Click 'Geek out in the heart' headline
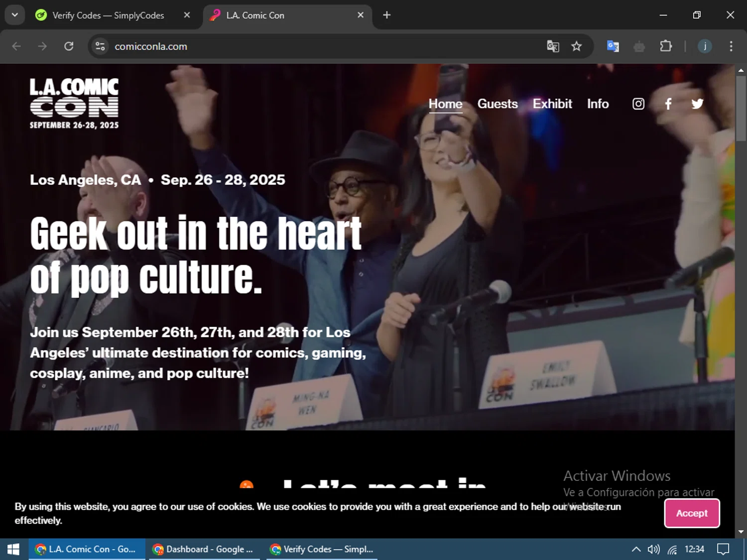Image resolution: width=747 pixels, height=560 pixels. tap(196, 233)
